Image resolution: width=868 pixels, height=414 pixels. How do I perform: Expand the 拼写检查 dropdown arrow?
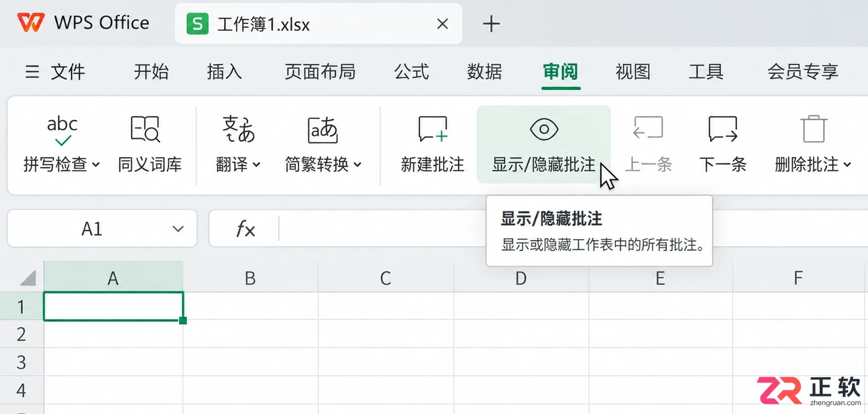point(96,165)
